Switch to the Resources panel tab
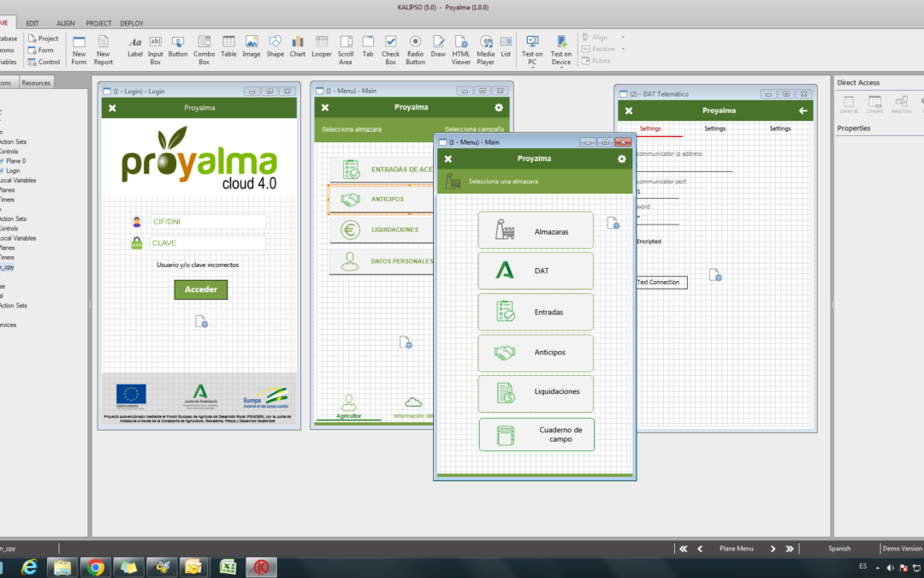Screen dimensions: 924x578 click(36, 82)
